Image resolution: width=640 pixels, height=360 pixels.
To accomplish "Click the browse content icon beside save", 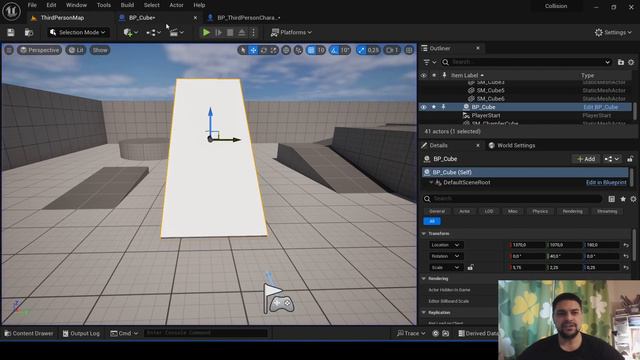I will tap(29, 32).
